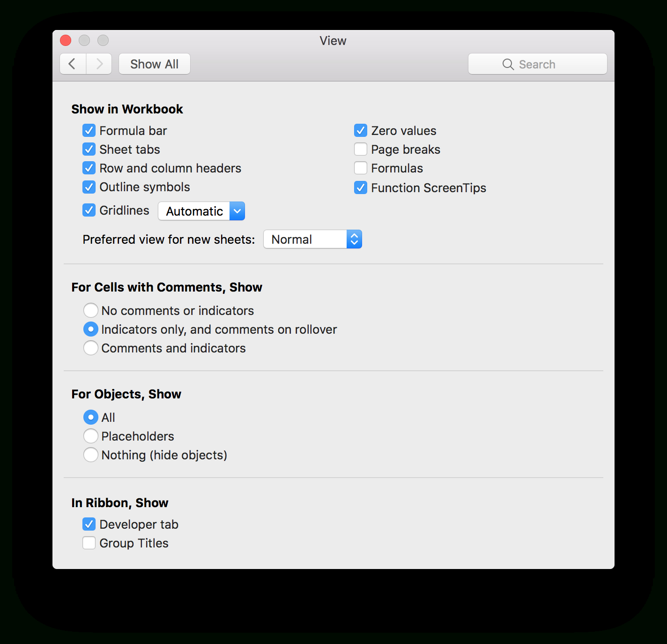This screenshot has width=667, height=644.
Task: Uncheck Zero values
Action: pyautogui.click(x=361, y=130)
